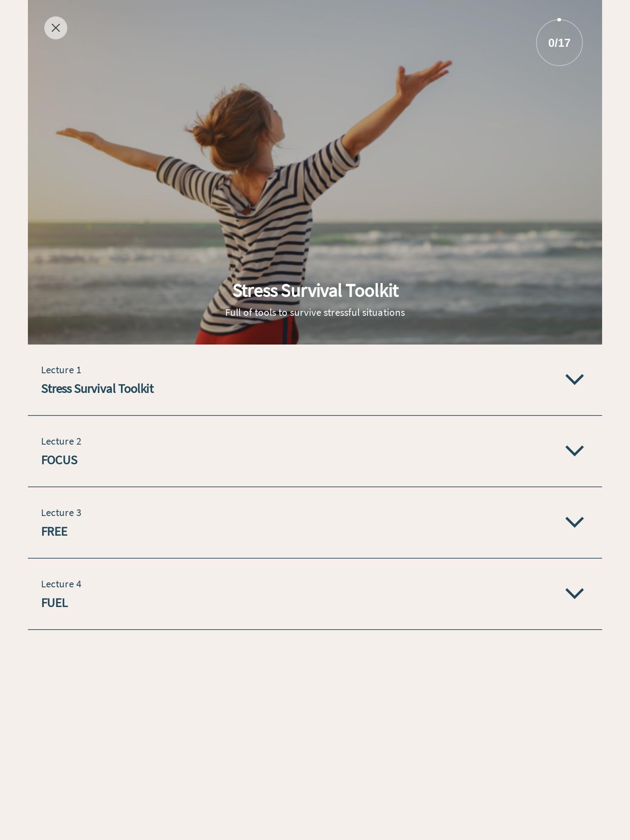Click the 0/17 progress circle
Screen dimensions: 630x840
coord(559,43)
